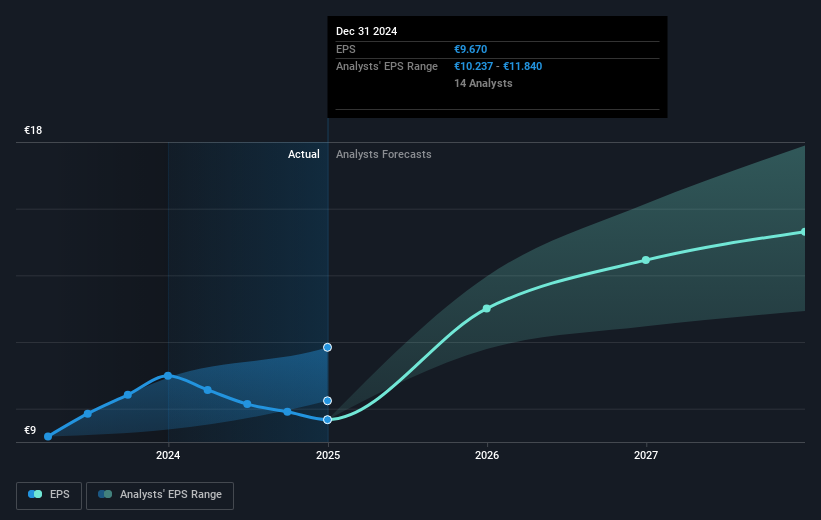Toggle the EPS legend button
The image size is (821, 520).
click(x=49, y=495)
